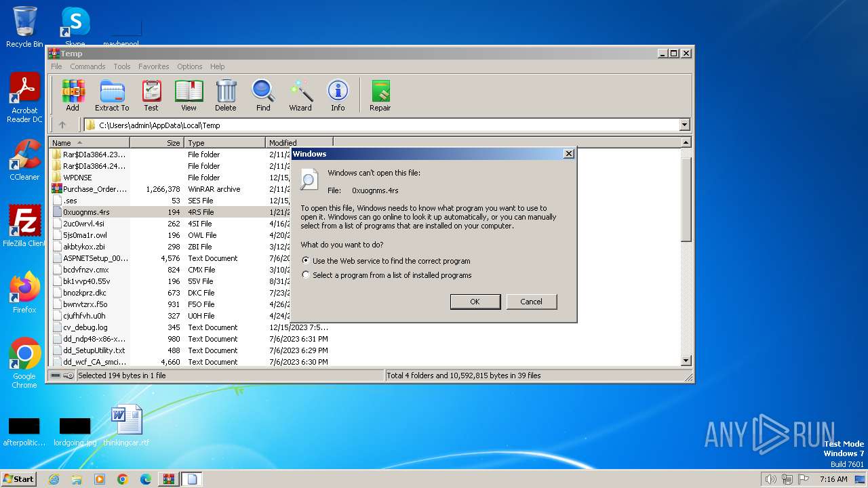Click File Explorer taskbar icon
This screenshot has height=488, width=868.
(77, 479)
